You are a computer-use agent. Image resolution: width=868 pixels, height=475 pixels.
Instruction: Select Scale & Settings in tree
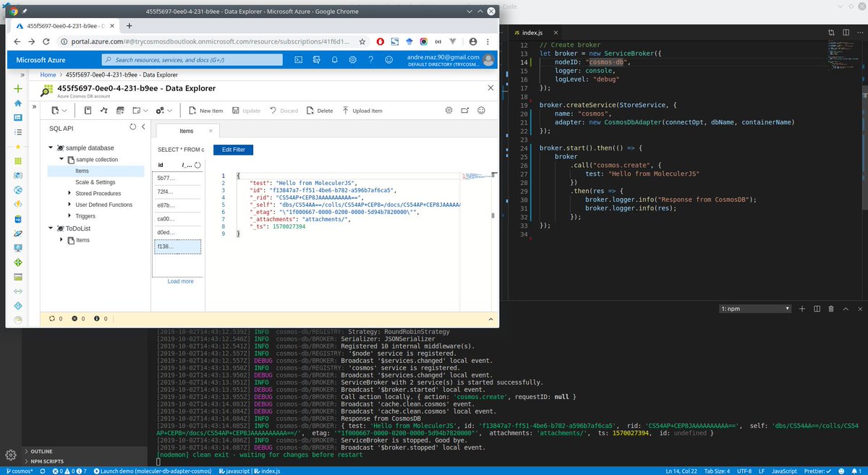click(95, 182)
